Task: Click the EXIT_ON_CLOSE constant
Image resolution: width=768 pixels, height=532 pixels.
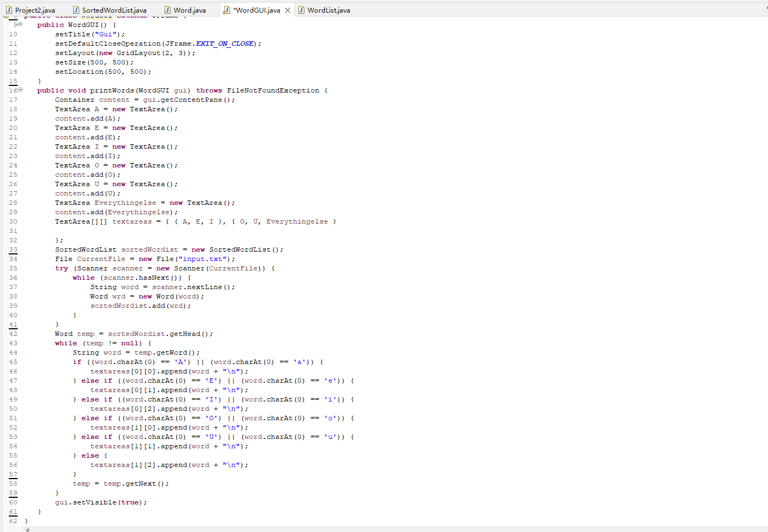Action: pyautogui.click(x=225, y=44)
